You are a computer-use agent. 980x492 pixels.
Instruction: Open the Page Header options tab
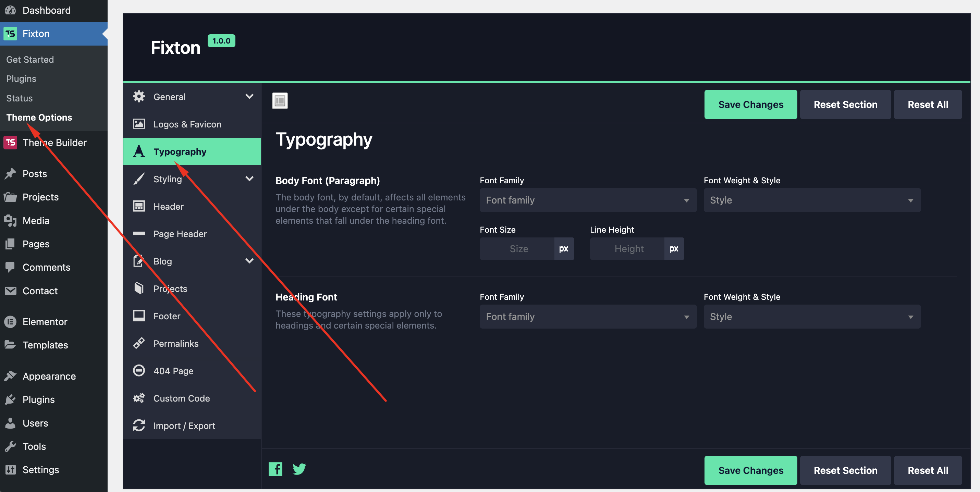pos(180,234)
